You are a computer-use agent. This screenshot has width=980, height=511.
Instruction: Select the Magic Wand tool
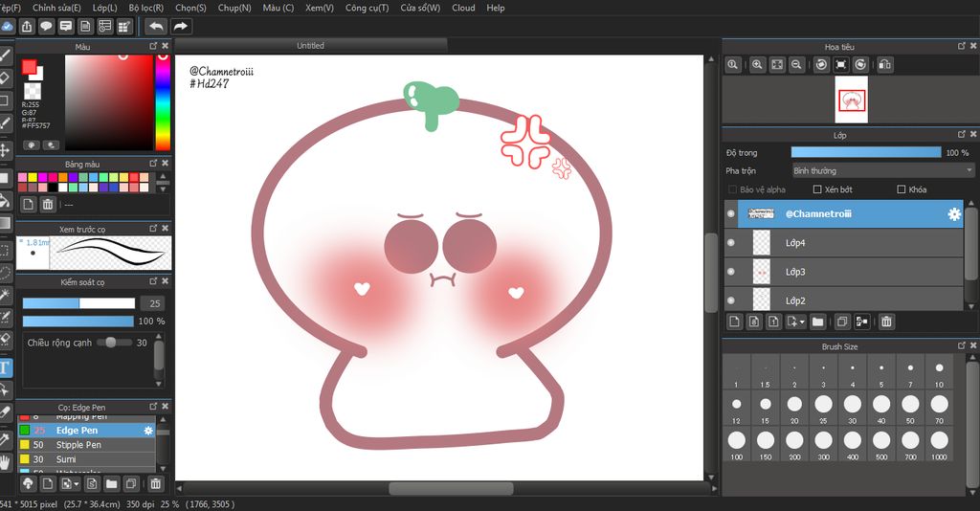click(5, 294)
